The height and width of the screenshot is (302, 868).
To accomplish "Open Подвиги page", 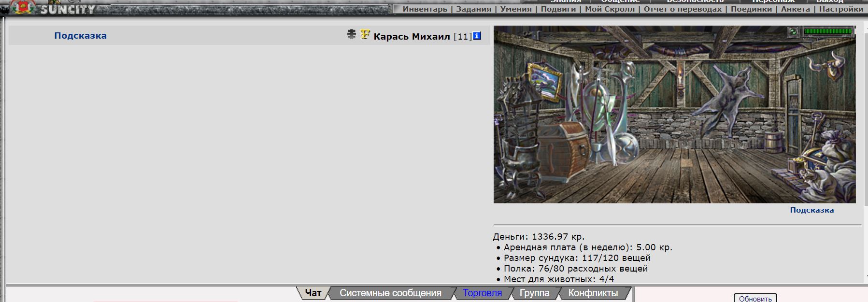I will coord(558,9).
